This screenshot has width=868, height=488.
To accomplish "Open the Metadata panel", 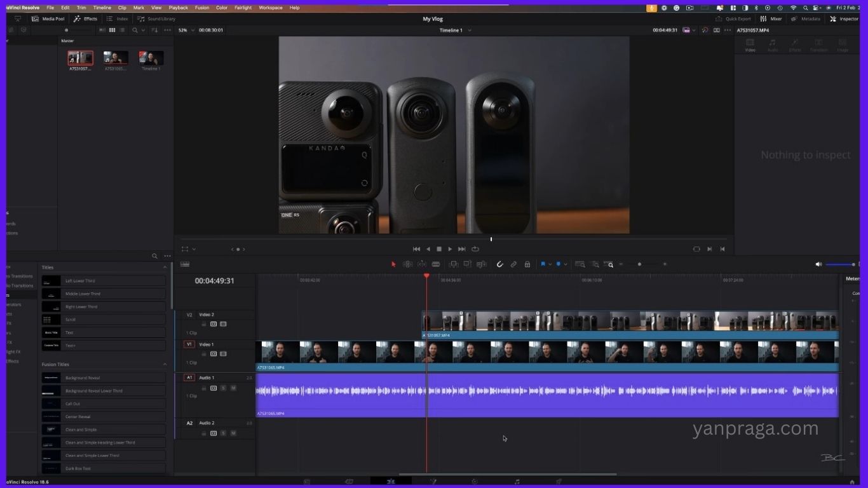I will pos(806,19).
